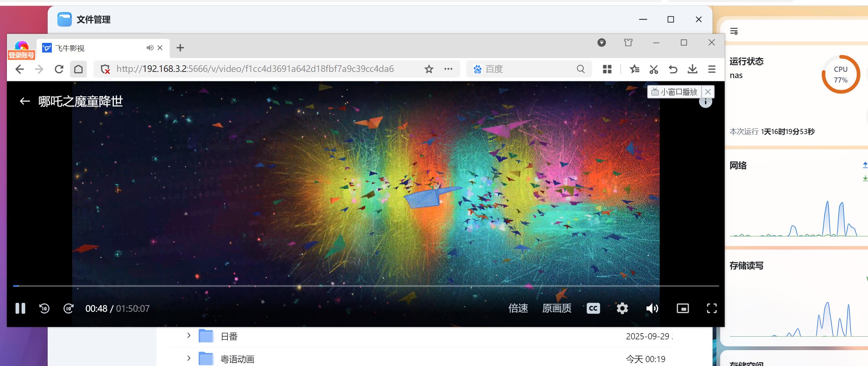Click the scissors screenshot tool
Screen dimensions: 868x366
654,69
